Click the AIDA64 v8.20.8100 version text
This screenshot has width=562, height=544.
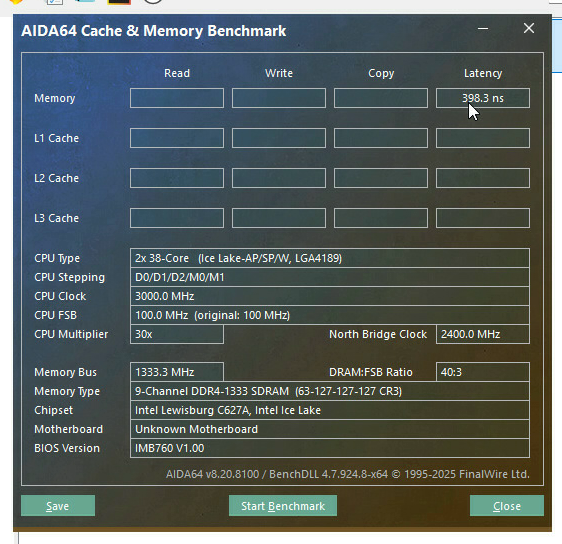pyautogui.click(x=348, y=474)
